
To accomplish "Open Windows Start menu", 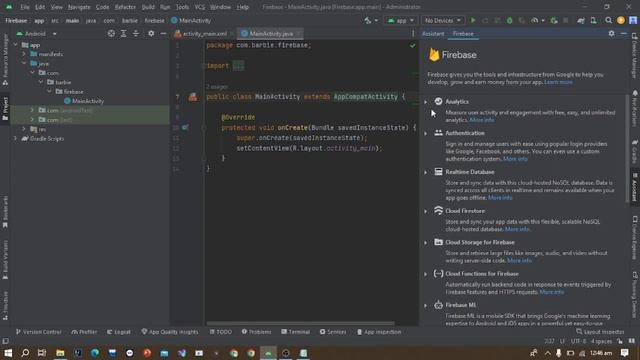I will click(8, 353).
